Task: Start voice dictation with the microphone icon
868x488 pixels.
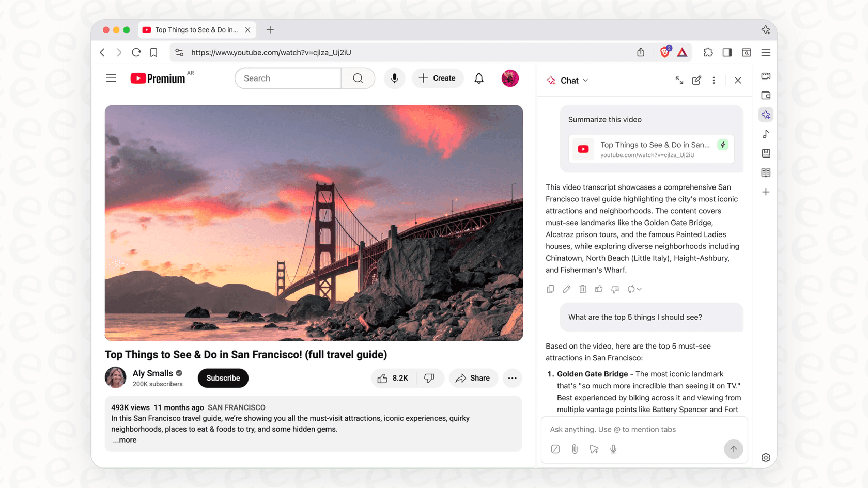Action: click(613, 449)
